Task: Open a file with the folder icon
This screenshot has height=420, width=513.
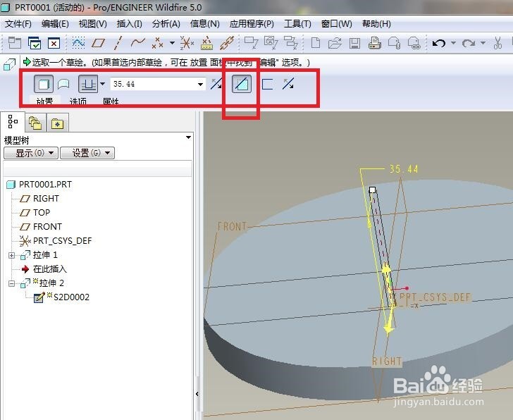Action: point(335,43)
